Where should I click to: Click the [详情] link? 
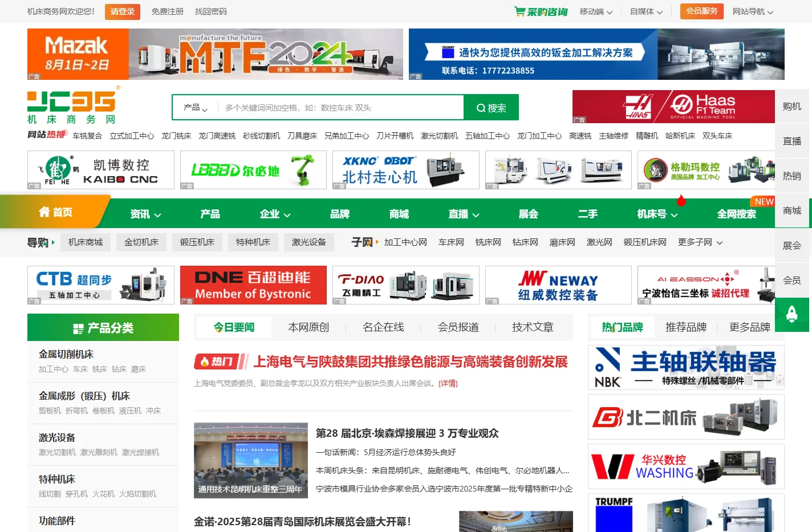[x=448, y=384]
